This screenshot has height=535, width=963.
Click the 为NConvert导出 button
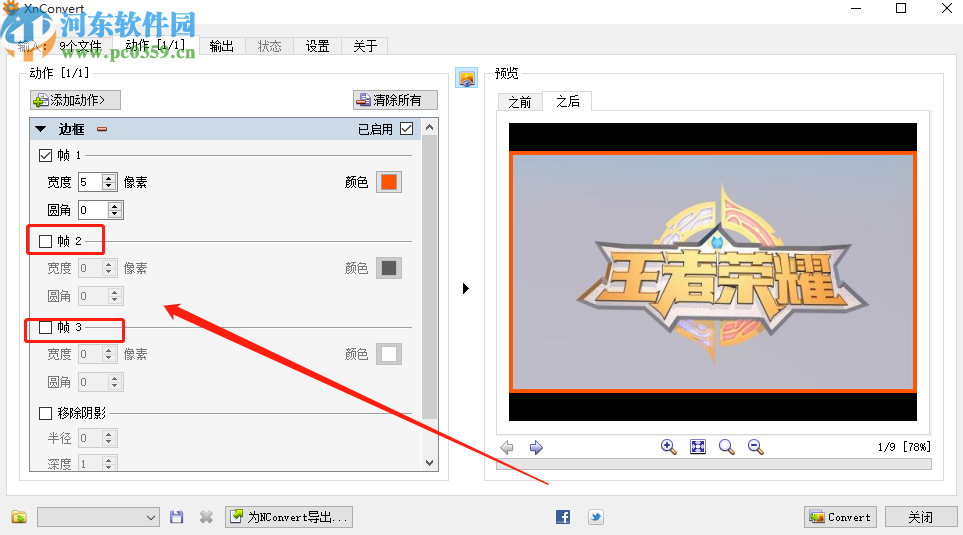click(289, 517)
